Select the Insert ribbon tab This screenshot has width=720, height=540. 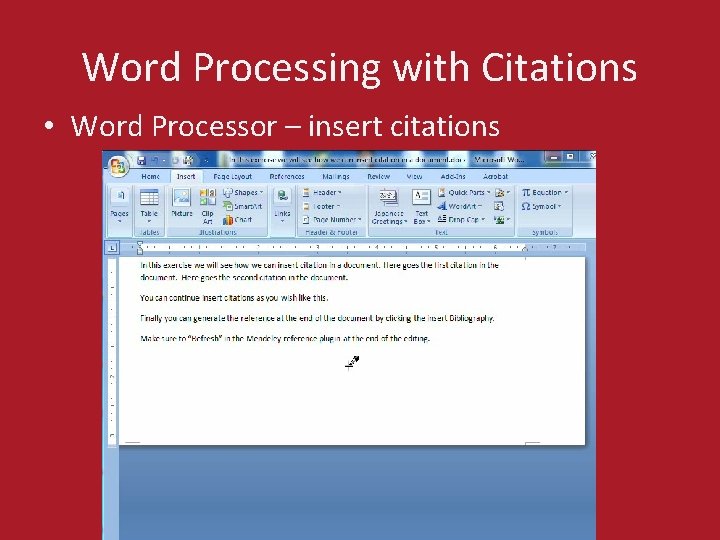click(186, 176)
